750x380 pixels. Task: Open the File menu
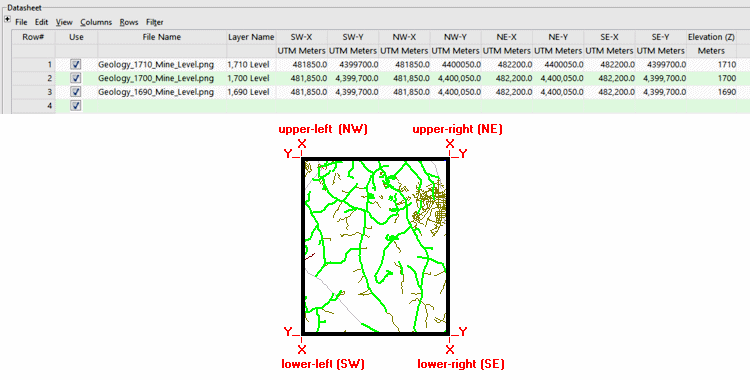click(x=21, y=22)
